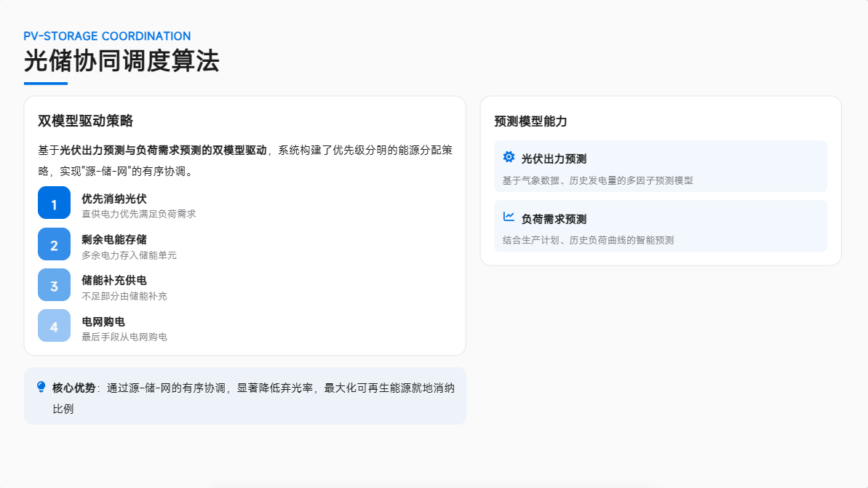Open the 光伏出力预测 model card
Screen dimensions: 868x488
661,167
